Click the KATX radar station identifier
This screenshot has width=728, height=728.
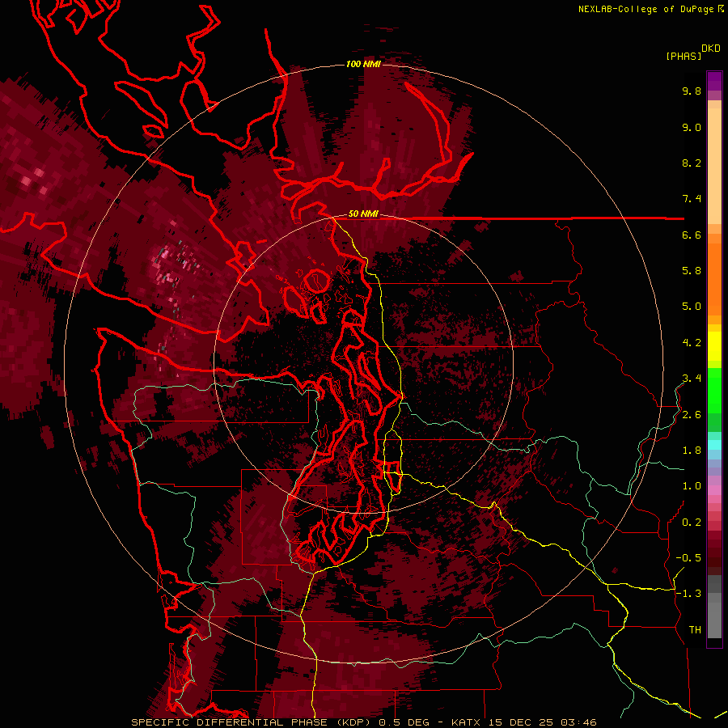[468, 722]
